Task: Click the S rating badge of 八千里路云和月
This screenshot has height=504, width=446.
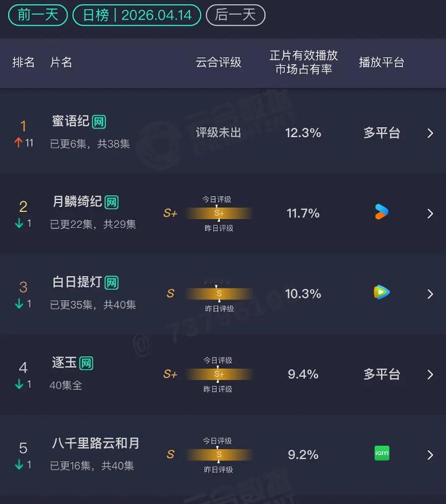Action: click(170, 454)
